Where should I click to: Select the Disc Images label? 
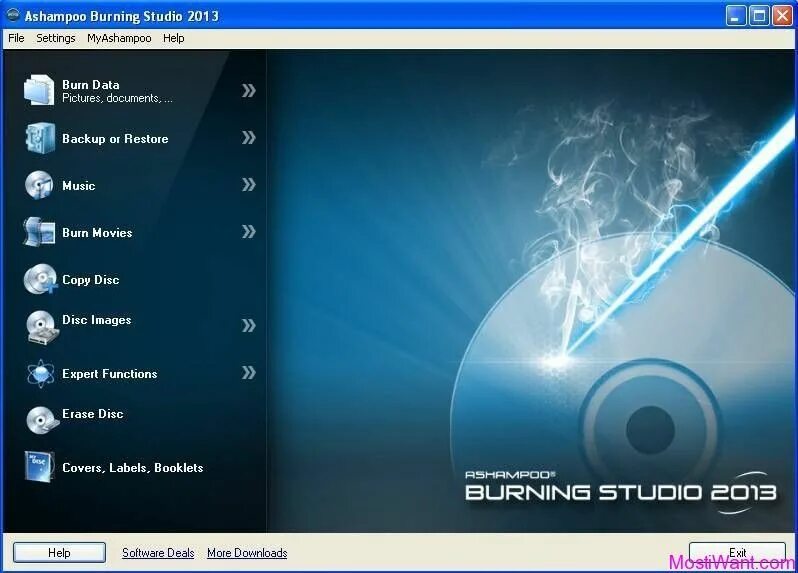[97, 320]
